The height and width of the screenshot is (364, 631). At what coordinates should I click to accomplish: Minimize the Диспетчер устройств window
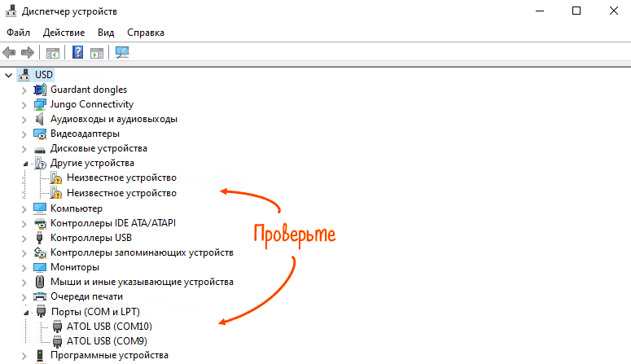tap(540, 11)
